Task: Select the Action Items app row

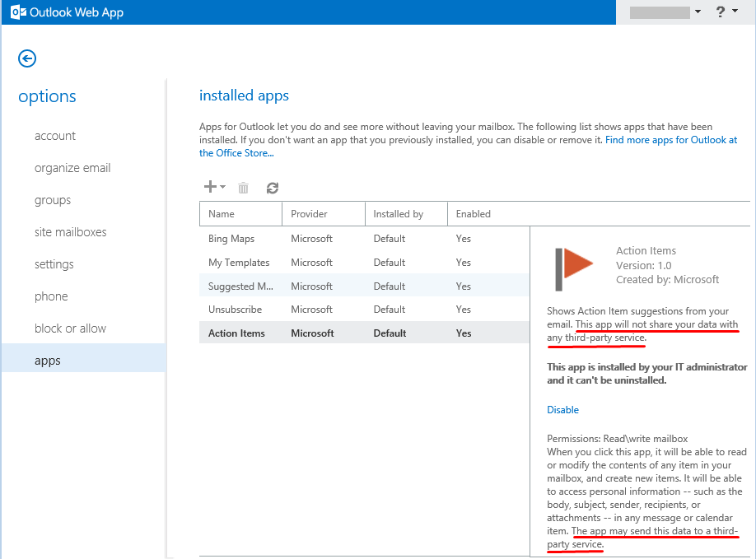Action: 364,333
